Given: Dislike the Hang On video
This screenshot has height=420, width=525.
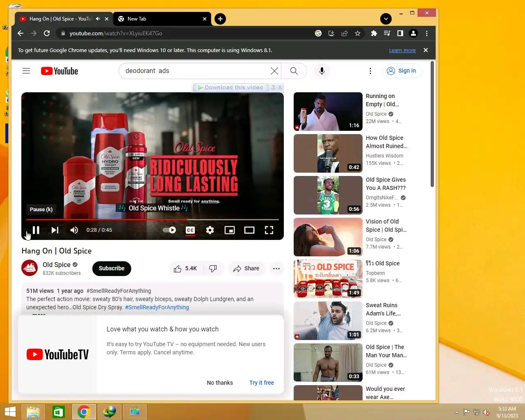Looking at the screenshot, I should click(x=213, y=269).
